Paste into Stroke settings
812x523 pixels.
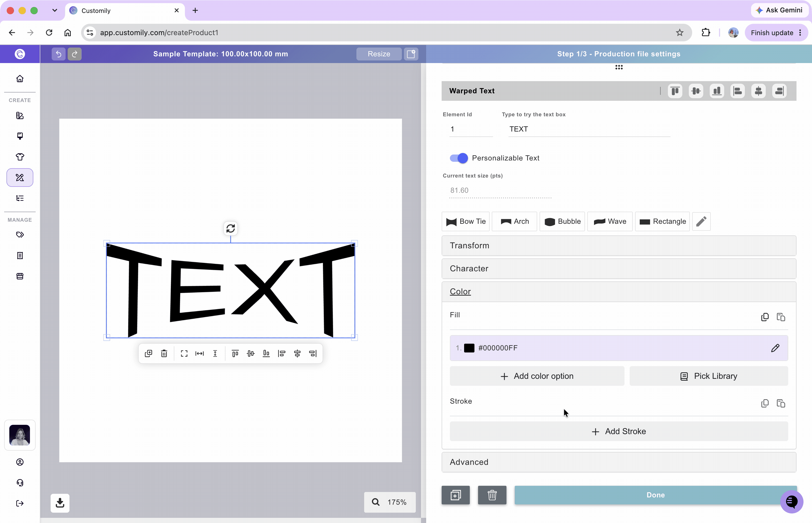(x=781, y=403)
